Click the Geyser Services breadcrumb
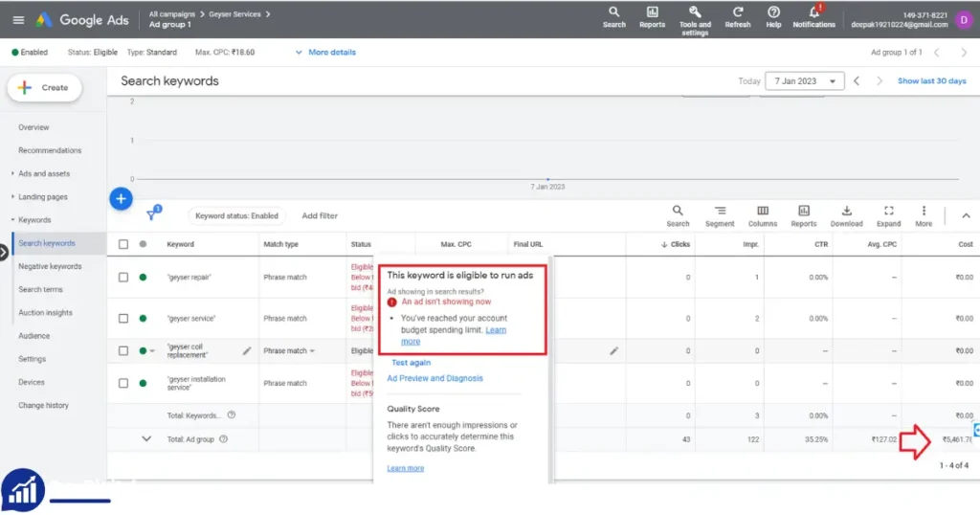 pyautogui.click(x=234, y=13)
